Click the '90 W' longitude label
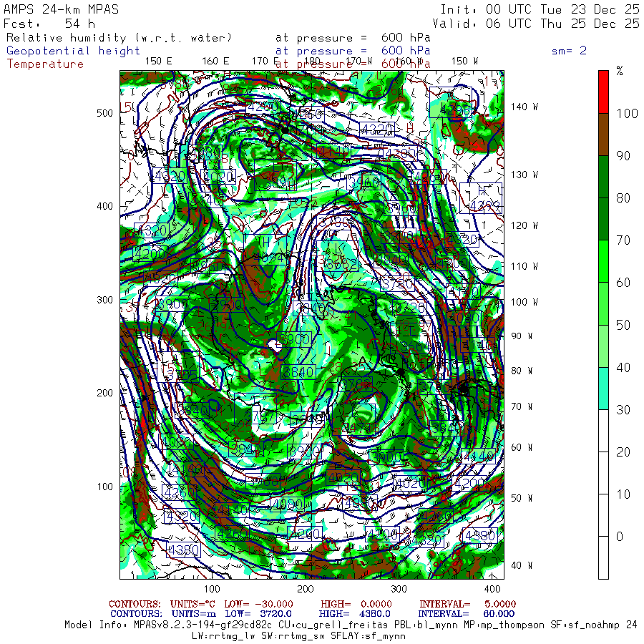The image size is (644, 644). coord(522,336)
